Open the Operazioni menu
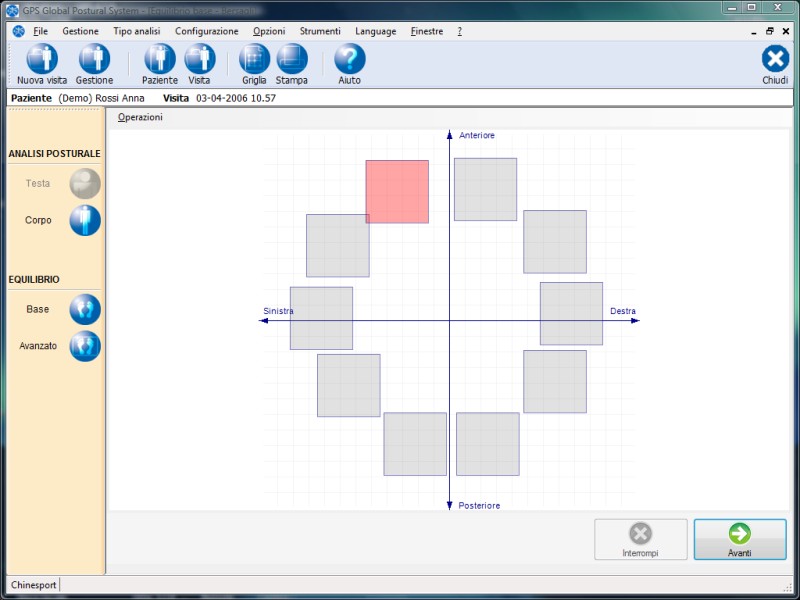Image resolution: width=800 pixels, height=600 pixels. 140,118
